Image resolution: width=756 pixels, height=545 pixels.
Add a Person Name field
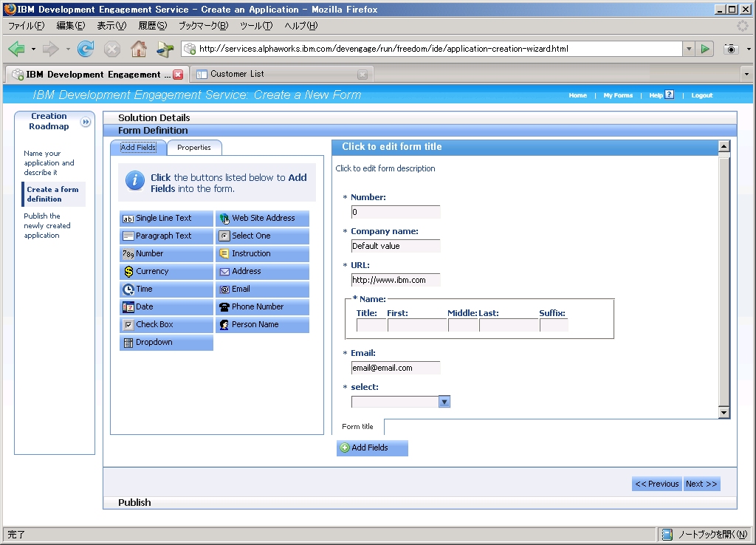coord(262,325)
